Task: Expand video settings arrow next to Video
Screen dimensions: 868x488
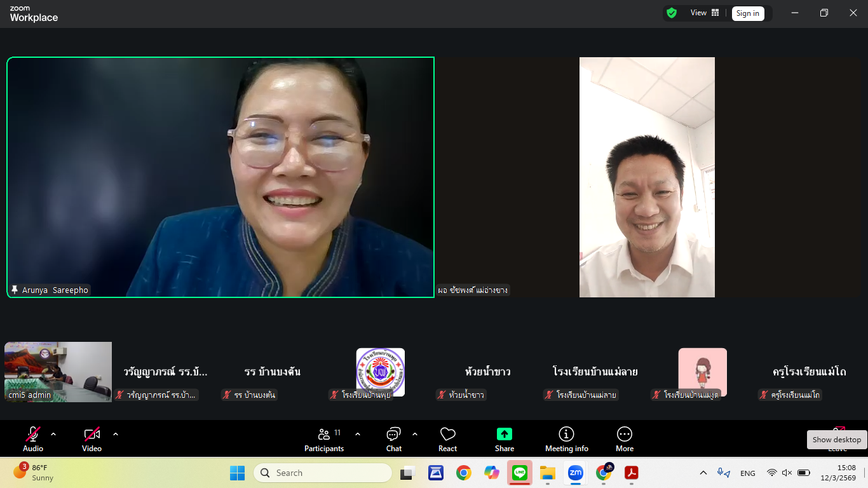Action: 116,434
